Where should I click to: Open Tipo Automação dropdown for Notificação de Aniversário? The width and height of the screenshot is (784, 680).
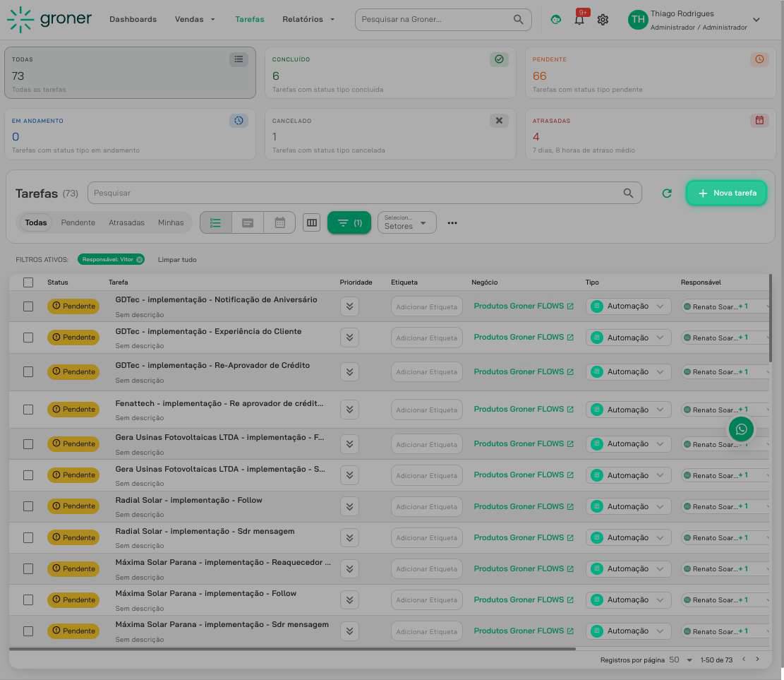pyautogui.click(x=628, y=306)
